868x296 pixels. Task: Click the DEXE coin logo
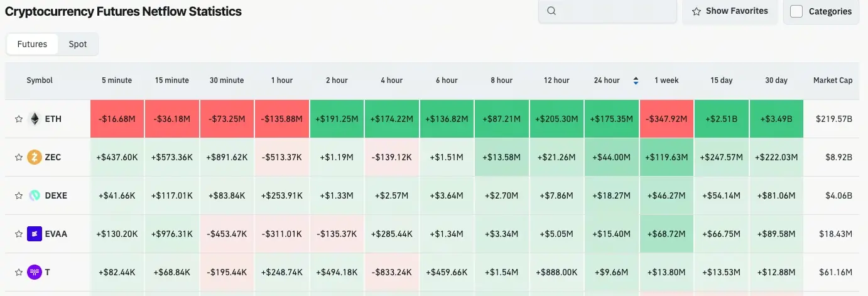pos(35,195)
